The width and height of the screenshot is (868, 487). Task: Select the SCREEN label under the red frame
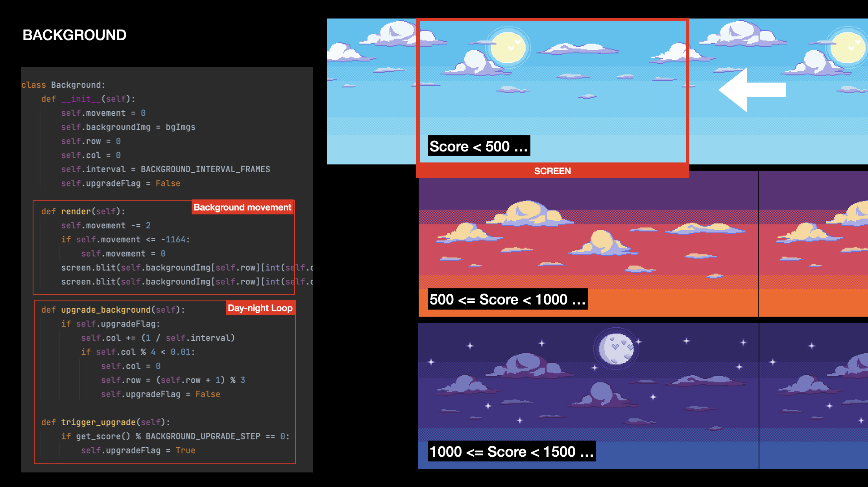click(x=552, y=171)
